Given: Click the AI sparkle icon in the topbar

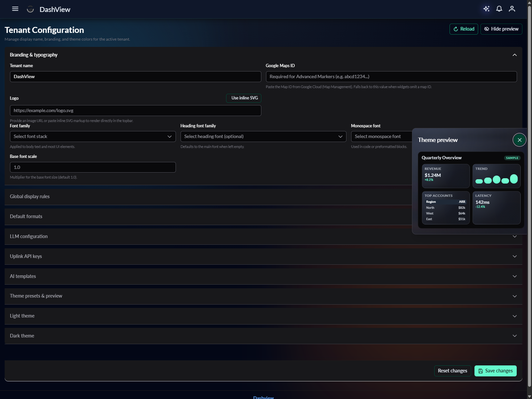Looking at the screenshot, I should [x=486, y=9].
